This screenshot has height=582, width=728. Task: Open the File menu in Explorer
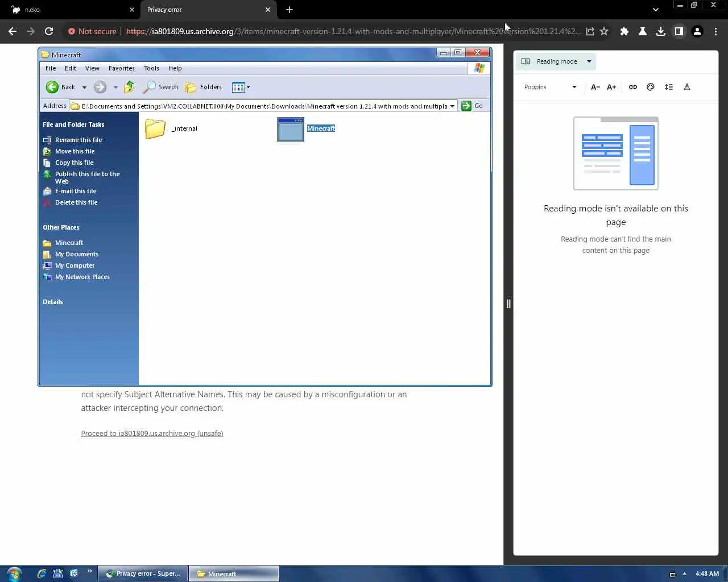pos(51,68)
